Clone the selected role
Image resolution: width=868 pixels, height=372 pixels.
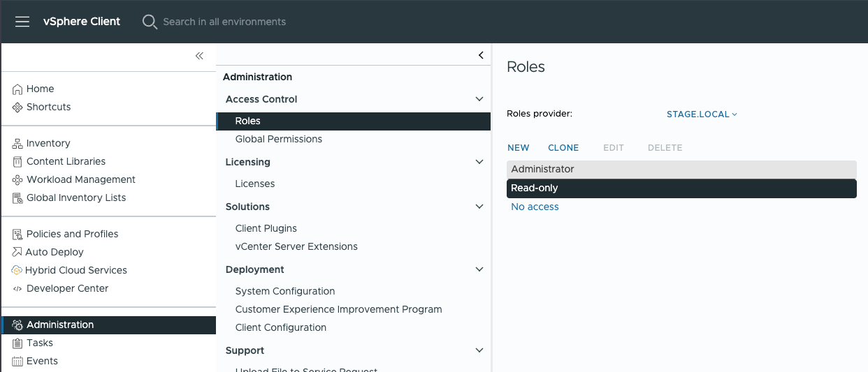(563, 148)
